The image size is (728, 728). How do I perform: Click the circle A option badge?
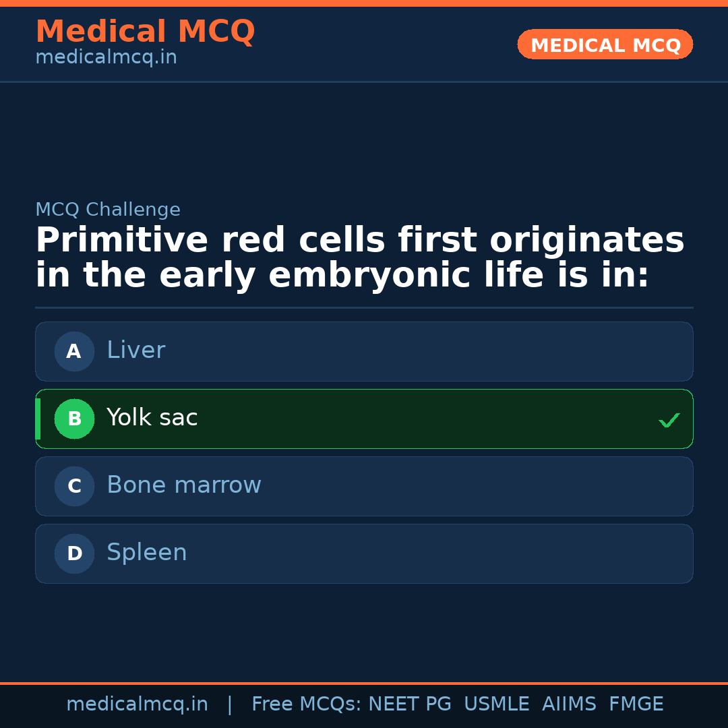tap(74, 351)
